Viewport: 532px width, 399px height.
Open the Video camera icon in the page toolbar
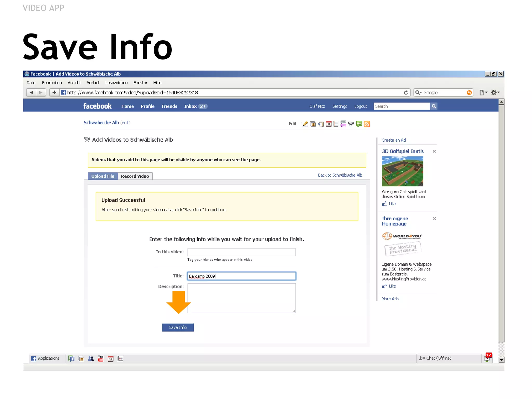351,124
